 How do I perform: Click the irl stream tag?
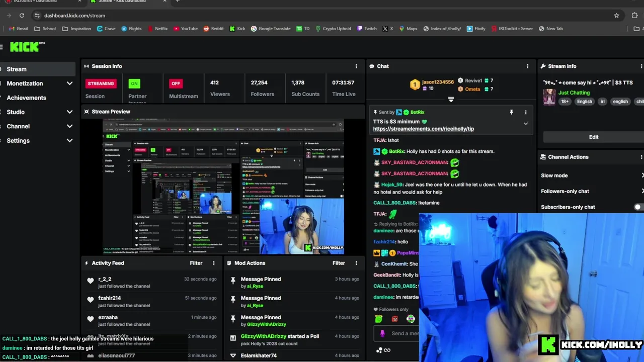[x=602, y=102]
